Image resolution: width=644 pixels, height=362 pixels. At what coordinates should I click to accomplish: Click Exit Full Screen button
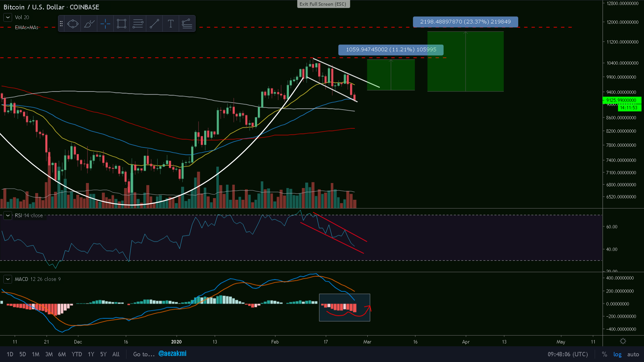pos(323,4)
